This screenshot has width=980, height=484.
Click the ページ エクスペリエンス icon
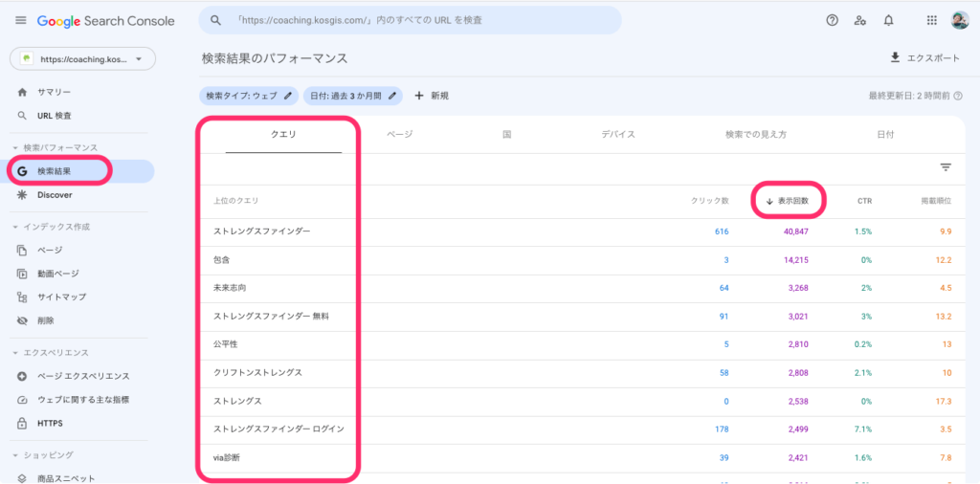[x=23, y=377]
